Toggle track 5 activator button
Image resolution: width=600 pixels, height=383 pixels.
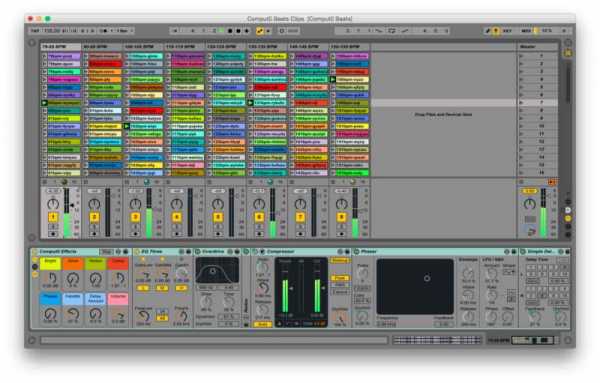click(218, 217)
